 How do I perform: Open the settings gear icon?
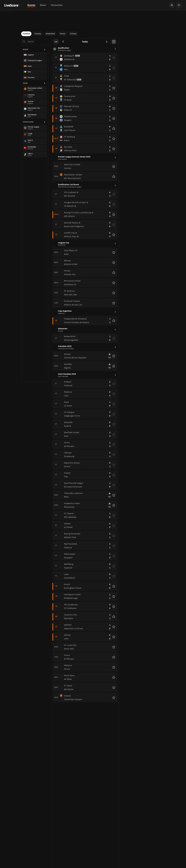coord(179,5)
